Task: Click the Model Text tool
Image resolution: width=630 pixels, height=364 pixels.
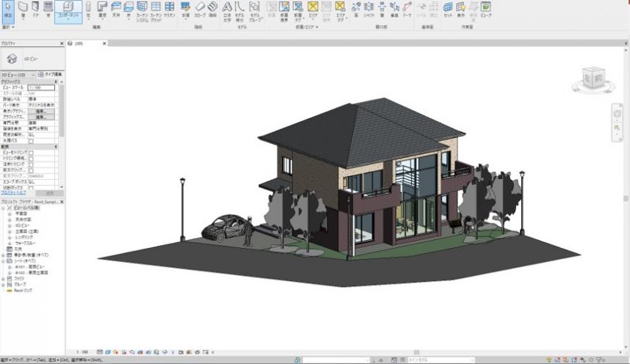Action: click(226, 9)
